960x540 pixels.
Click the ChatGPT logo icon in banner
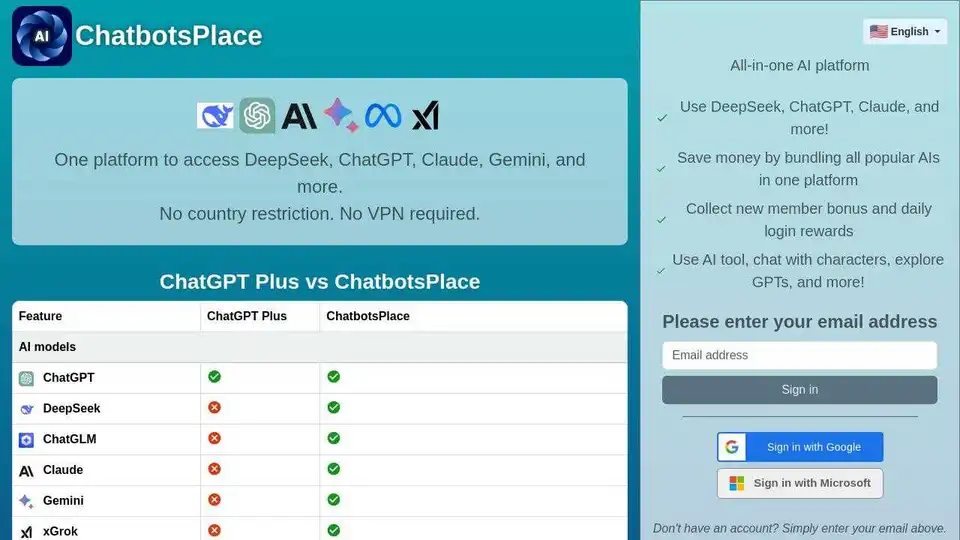click(x=257, y=116)
